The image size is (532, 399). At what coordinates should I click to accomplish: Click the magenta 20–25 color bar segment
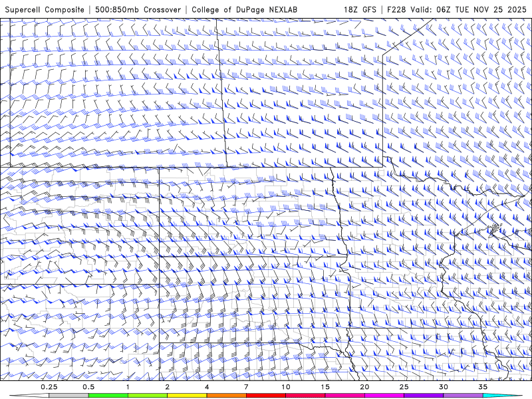point(384,396)
